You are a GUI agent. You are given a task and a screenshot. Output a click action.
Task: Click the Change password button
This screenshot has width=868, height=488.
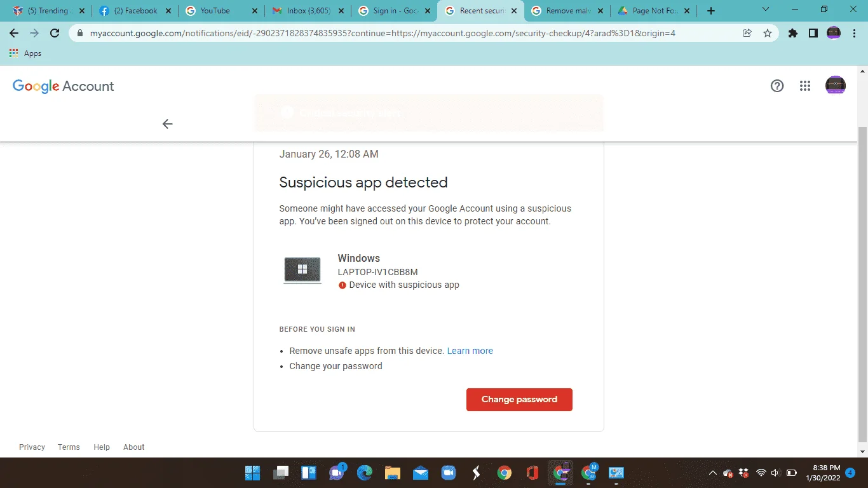[519, 400]
